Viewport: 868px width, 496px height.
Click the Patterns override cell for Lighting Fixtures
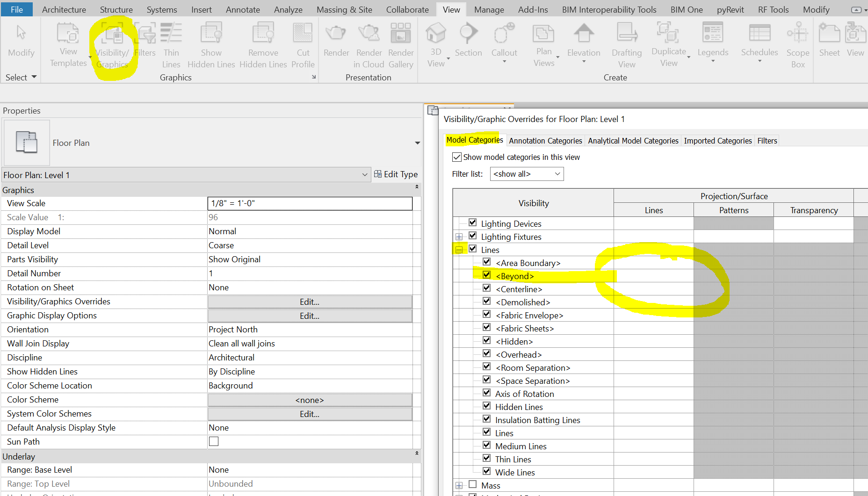(x=733, y=236)
